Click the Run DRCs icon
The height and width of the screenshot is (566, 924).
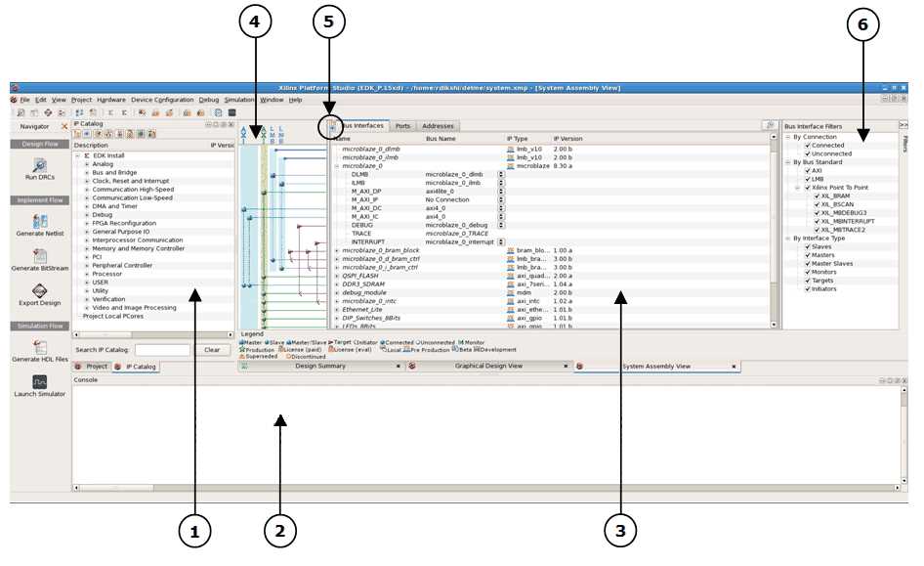[x=39, y=165]
